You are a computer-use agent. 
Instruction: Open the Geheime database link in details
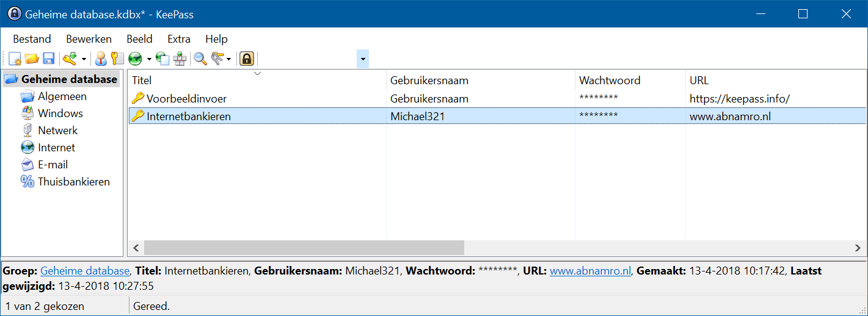click(86, 271)
